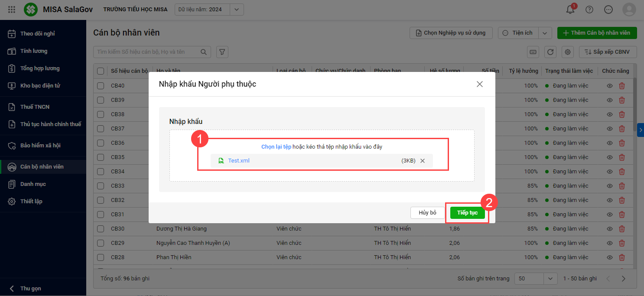View details of employee CB39
Viewport: 644px width, 296px height.
point(610,100)
